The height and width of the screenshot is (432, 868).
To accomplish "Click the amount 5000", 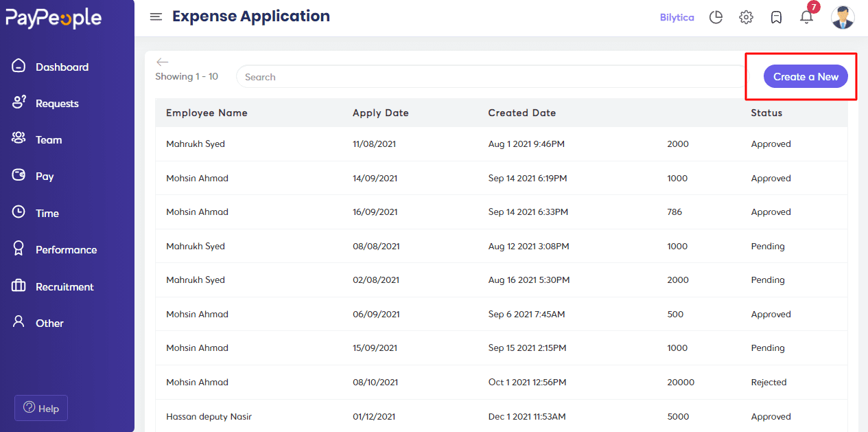I will pyautogui.click(x=678, y=416).
